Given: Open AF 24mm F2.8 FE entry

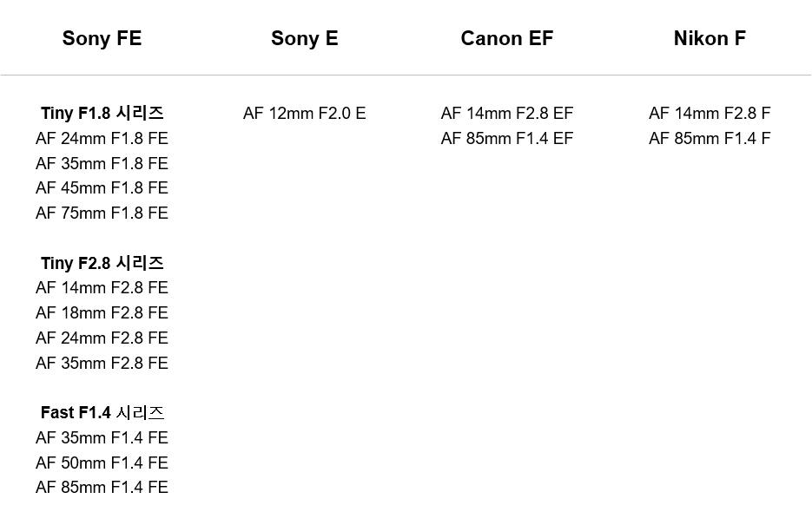Looking at the screenshot, I should pyautogui.click(x=102, y=338).
